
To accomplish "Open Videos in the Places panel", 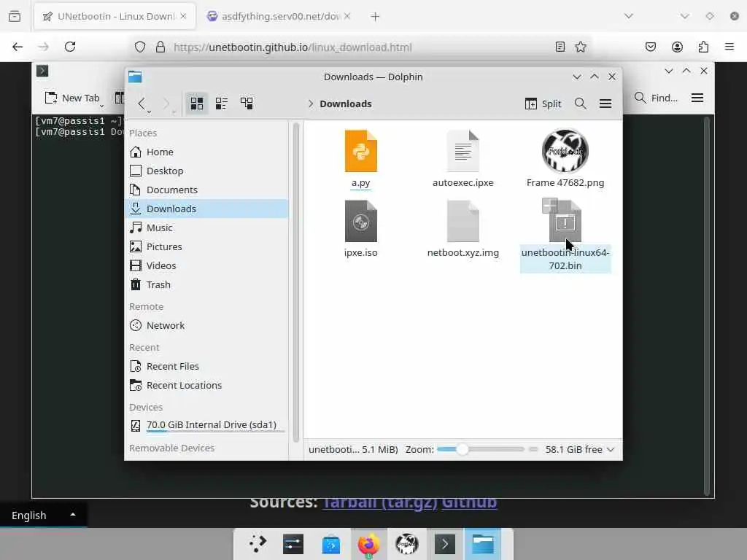I will 206,265.
